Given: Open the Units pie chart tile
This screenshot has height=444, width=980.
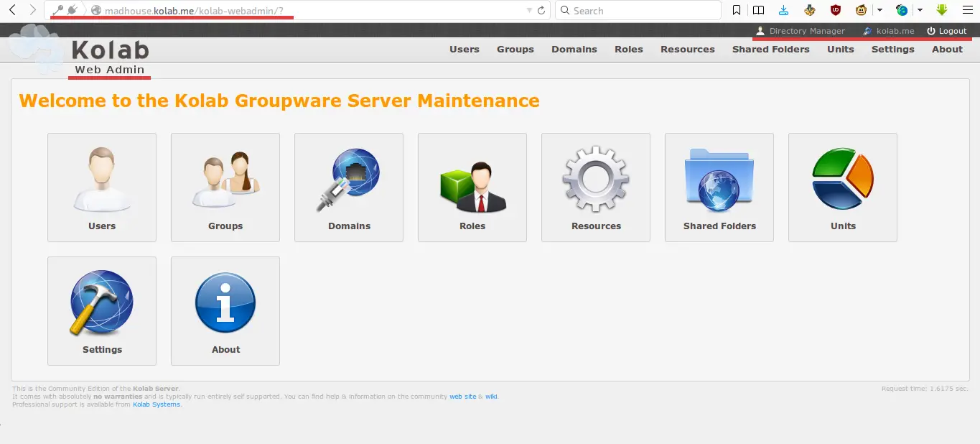Looking at the screenshot, I should coord(843,188).
